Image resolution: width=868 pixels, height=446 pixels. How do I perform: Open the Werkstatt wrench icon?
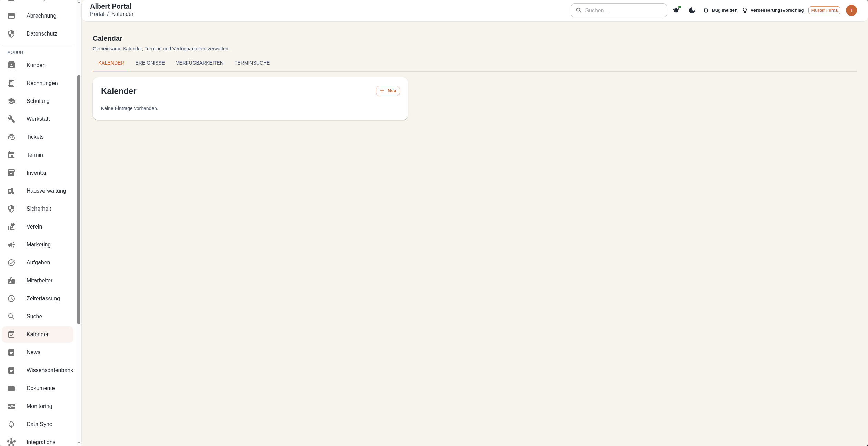coord(11,119)
